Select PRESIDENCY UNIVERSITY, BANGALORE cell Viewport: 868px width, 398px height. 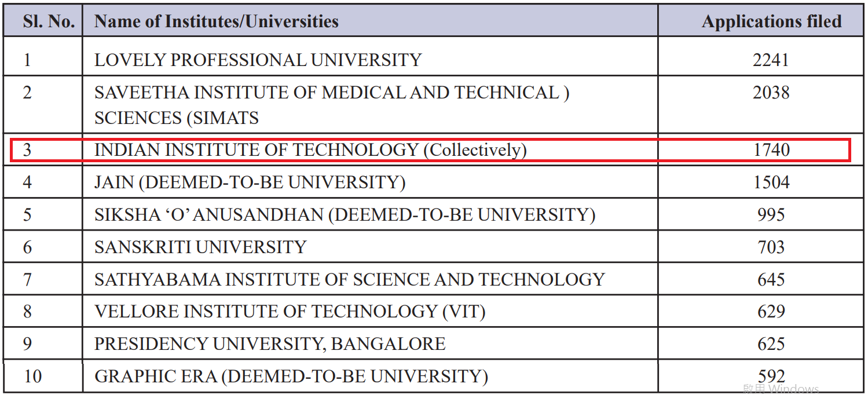click(x=270, y=344)
